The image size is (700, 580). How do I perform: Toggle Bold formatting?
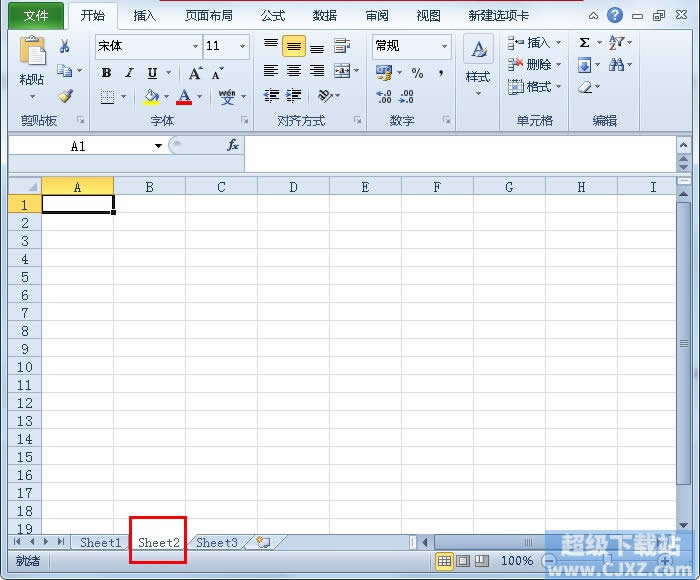[106, 73]
